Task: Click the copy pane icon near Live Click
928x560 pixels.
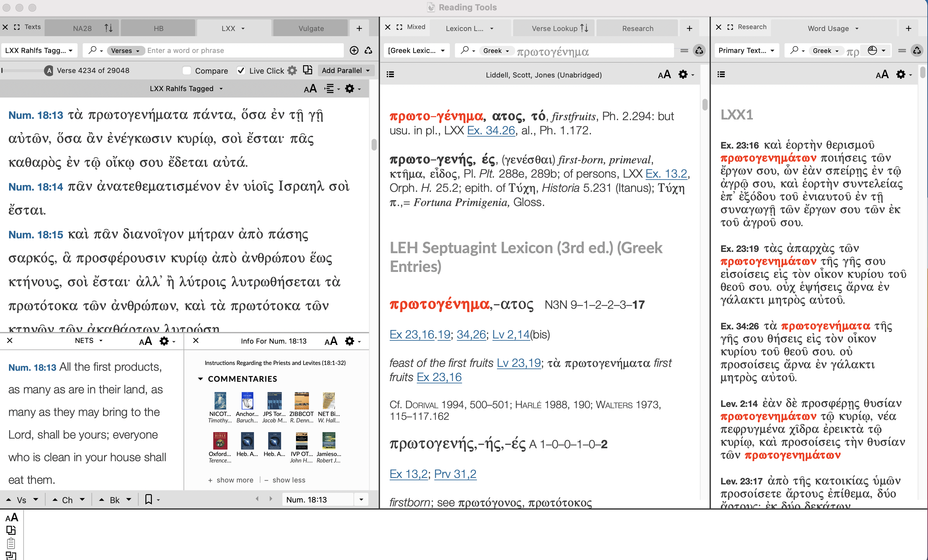Action: (x=308, y=70)
